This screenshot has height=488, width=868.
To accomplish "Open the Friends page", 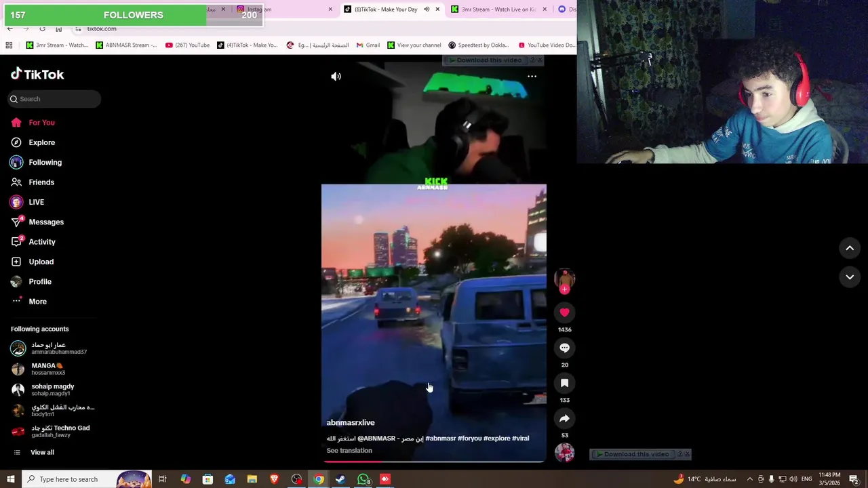I will pyautogui.click(x=33, y=182).
